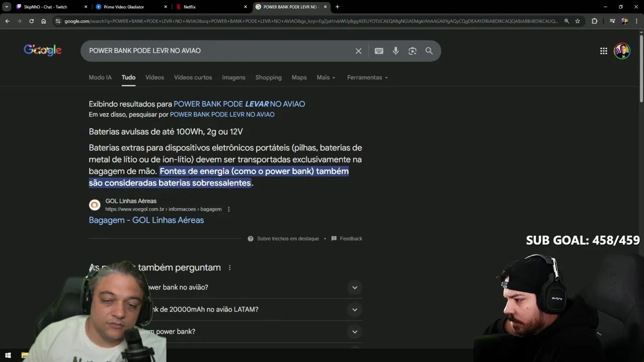Viewport: 644px width, 362px height.
Task: Open options for the GOL result
Action: 228,209
